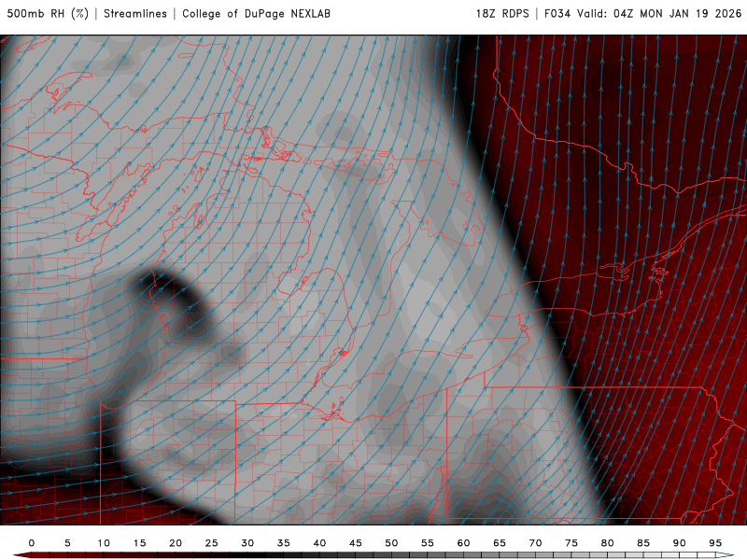This screenshot has width=747, height=560.
Task: Select the "Streamlines" label in the header
Action: point(135,14)
